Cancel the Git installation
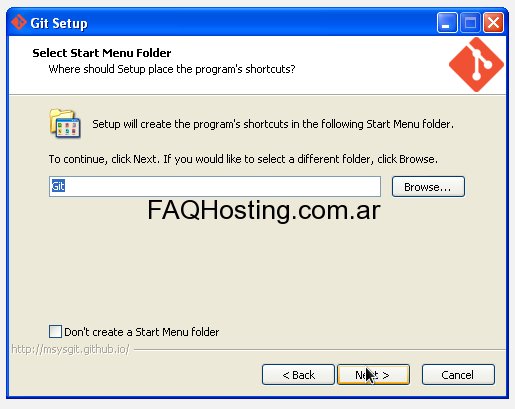The height and width of the screenshot is (409, 515). 458,375
